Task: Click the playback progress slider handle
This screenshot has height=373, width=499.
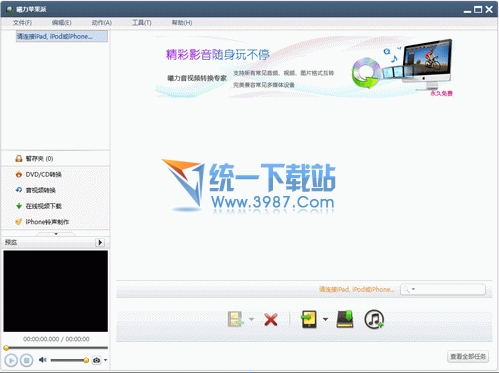Action: point(6,348)
